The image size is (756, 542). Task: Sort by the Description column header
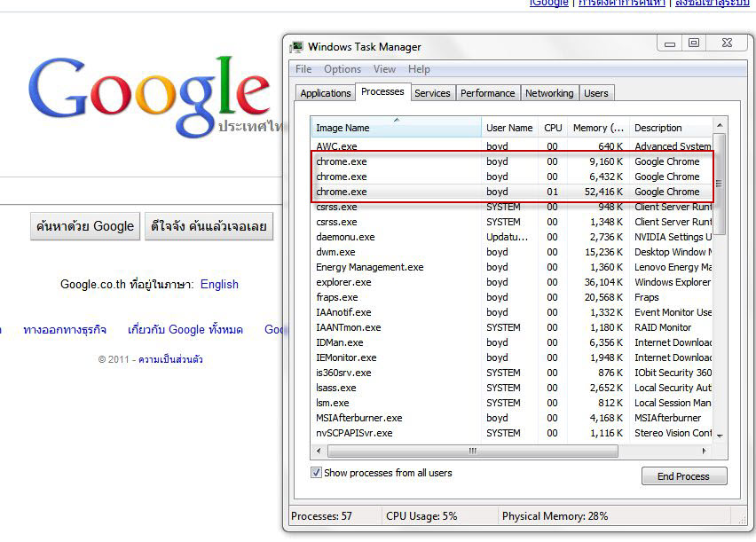[x=671, y=128]
